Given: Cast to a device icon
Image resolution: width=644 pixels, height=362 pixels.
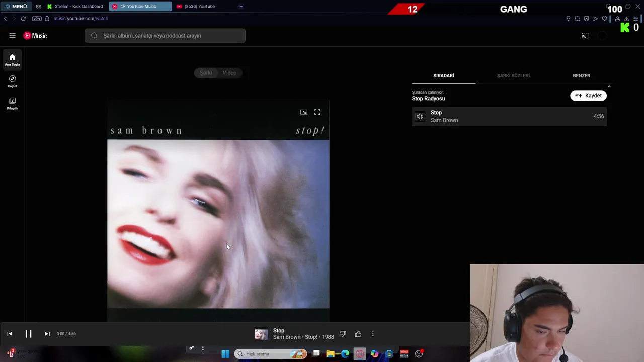Looking at the screenshot, I should 586,36.
